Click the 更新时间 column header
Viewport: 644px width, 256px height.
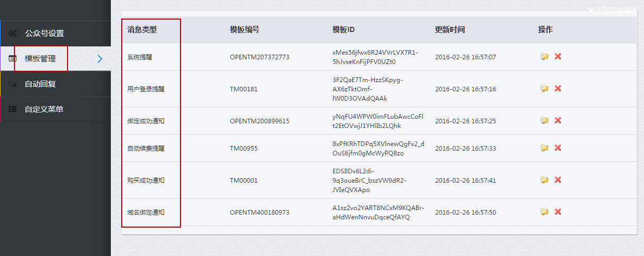450,30
